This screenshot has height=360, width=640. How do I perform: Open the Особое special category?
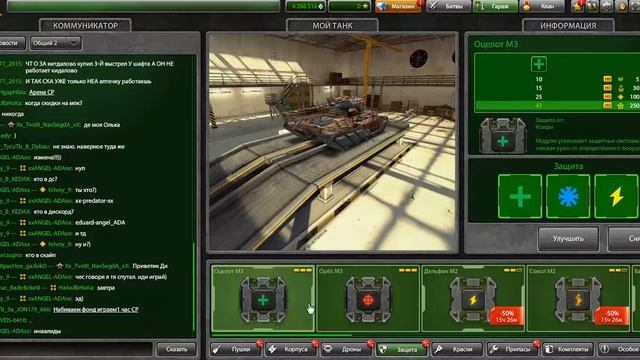tap(619, 349)
